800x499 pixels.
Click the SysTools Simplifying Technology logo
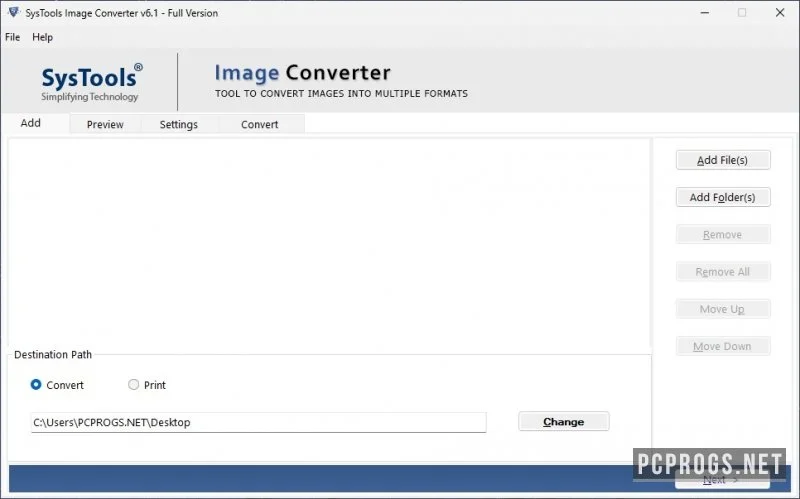(x=91, y=83)
